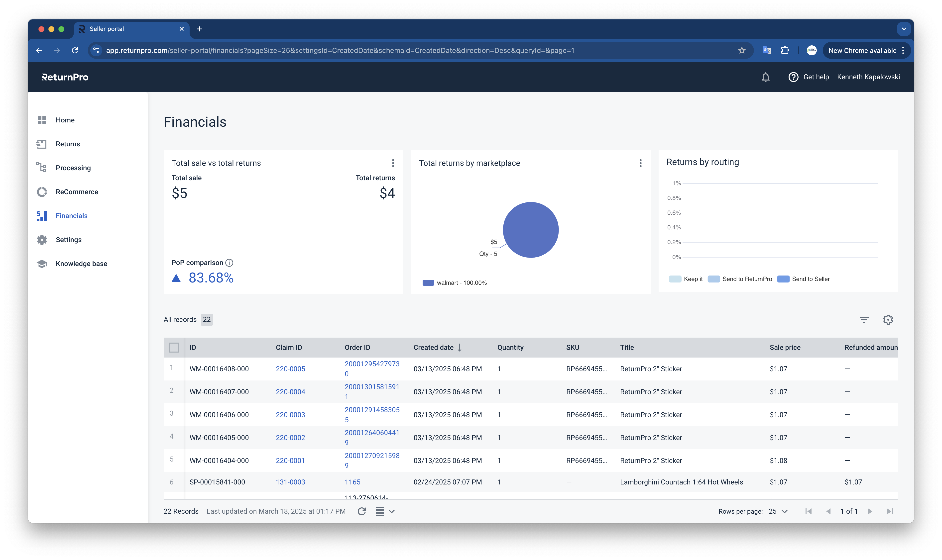Click the Get help icon
Image resolution: width=942 pixels, height=560 pixels.
coord(793,77)
